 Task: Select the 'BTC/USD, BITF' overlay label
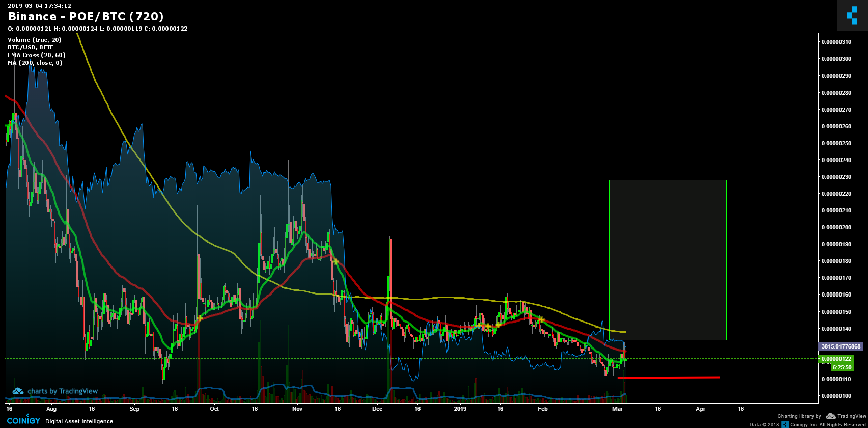pyautogui.click(x=31, y=47)
